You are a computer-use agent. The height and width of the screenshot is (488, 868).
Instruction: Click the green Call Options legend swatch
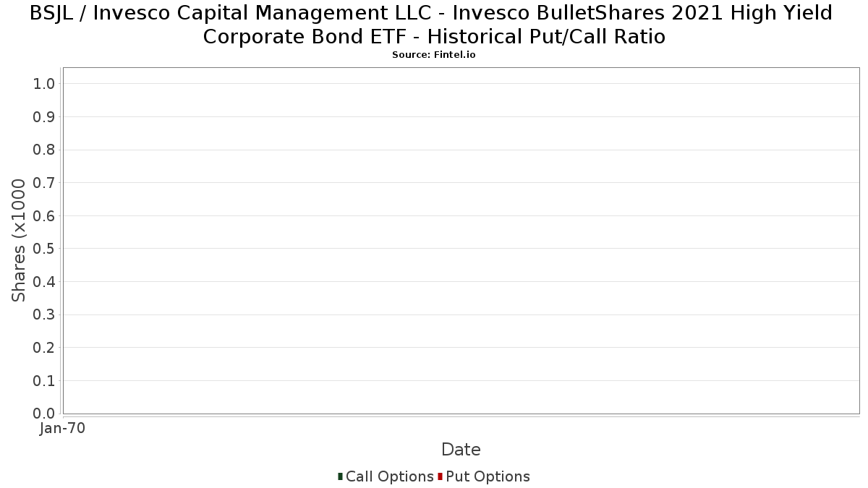click(340, 476)
